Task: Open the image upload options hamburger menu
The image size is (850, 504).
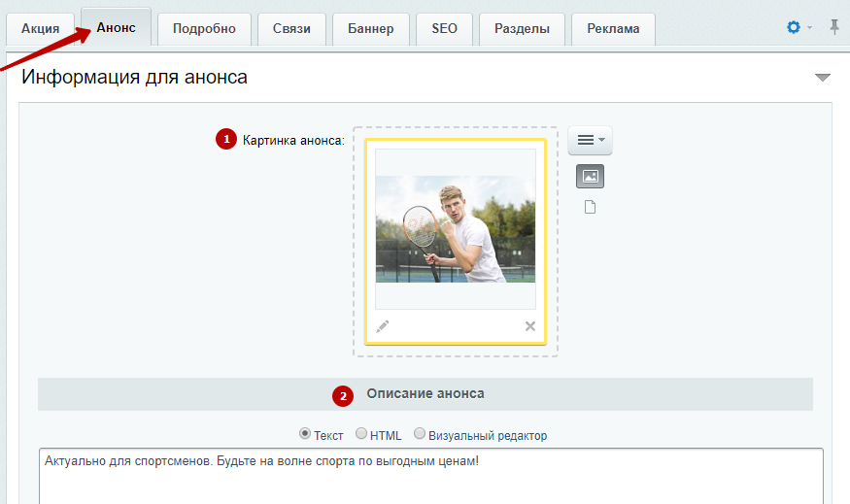Action: (x=591, y=141)
